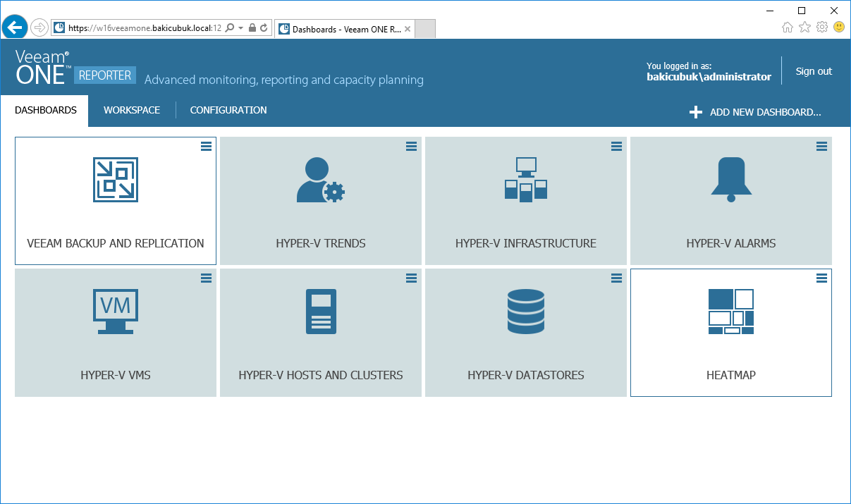
Task: Click the Hyper-V Infrastructure label
Action: pos(526,243)
